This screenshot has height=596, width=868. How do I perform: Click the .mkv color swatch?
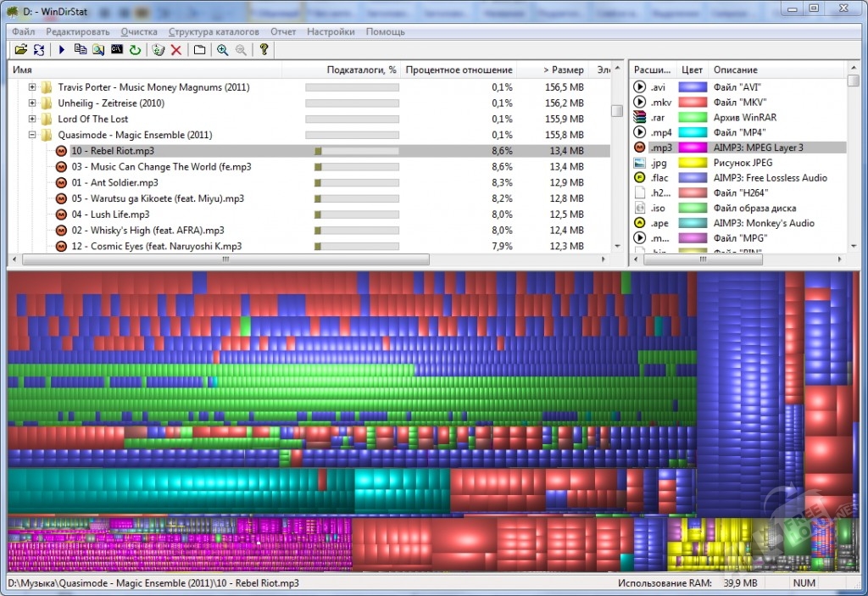click(x=693, y=103)
